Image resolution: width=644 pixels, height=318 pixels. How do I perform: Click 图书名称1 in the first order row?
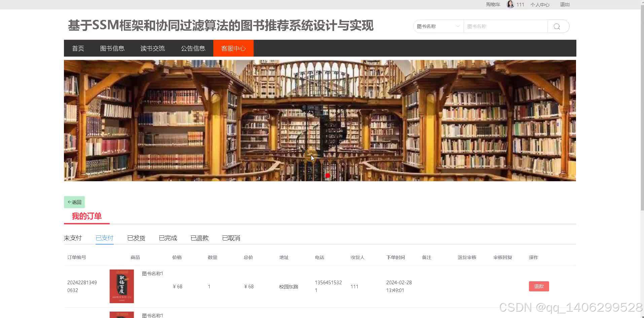[152, 274]
